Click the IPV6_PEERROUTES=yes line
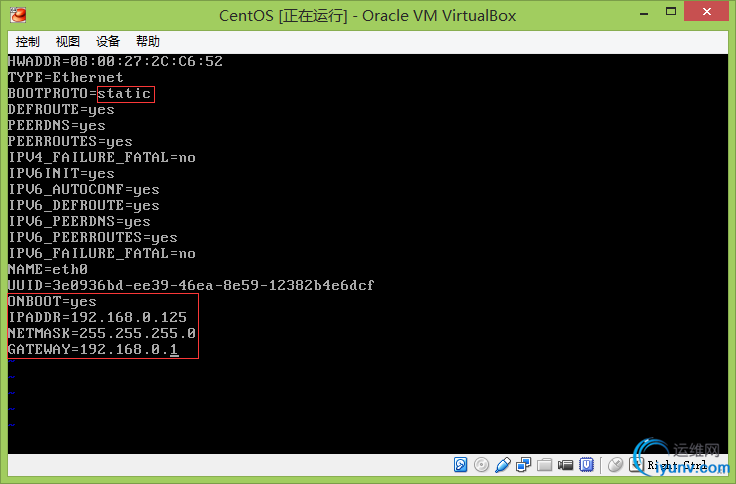 93,237
